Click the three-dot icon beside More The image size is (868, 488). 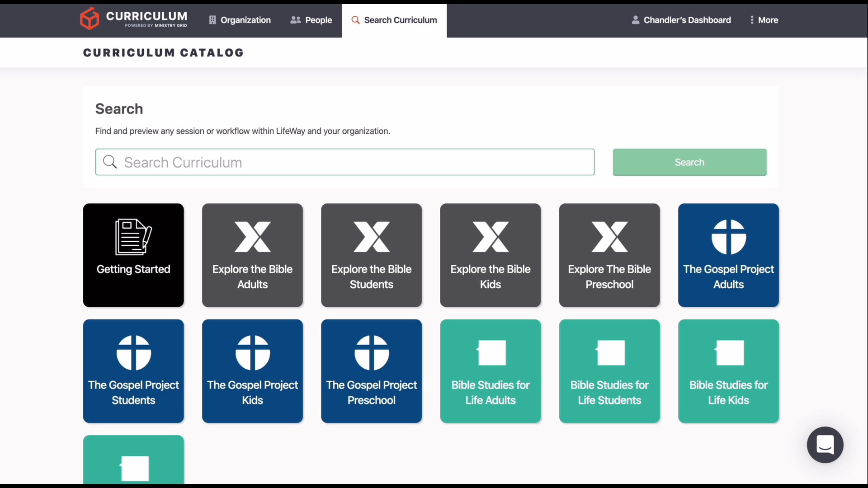(752, 20)
